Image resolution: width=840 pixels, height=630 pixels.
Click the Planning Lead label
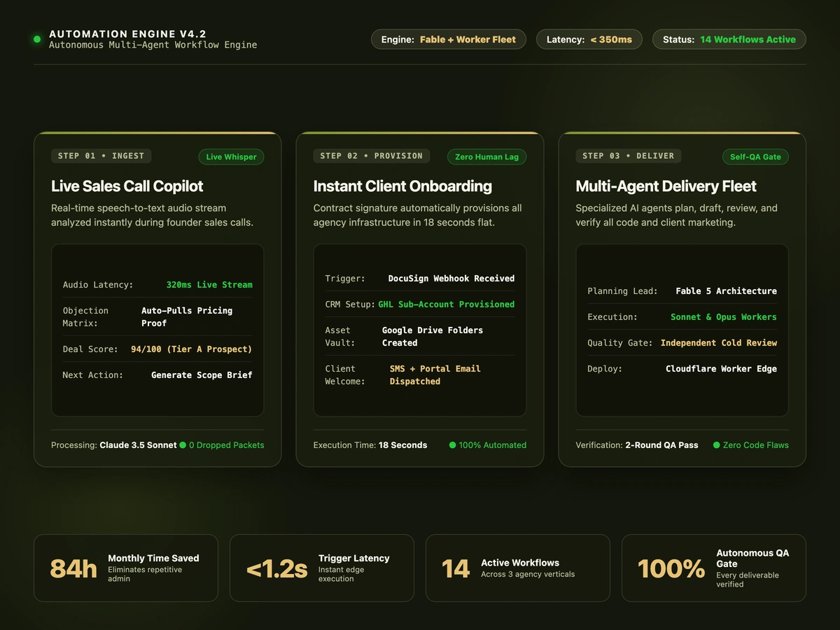tap(623, 291)
